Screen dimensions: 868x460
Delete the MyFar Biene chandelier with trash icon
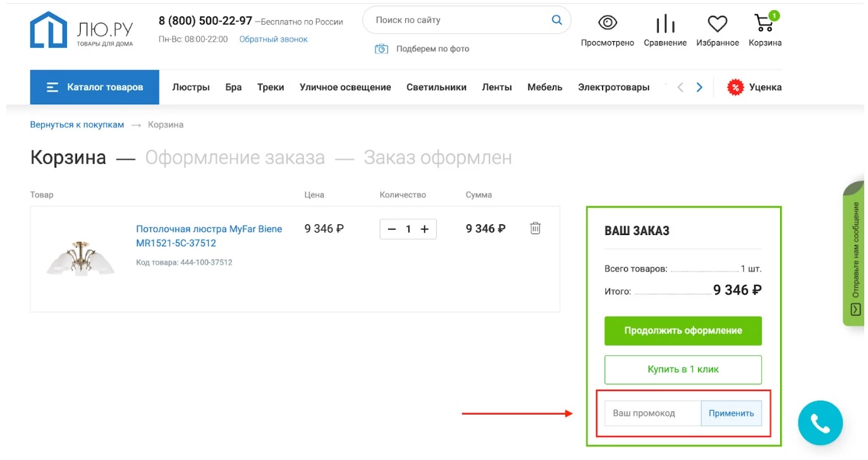click(x=535, y=228)
